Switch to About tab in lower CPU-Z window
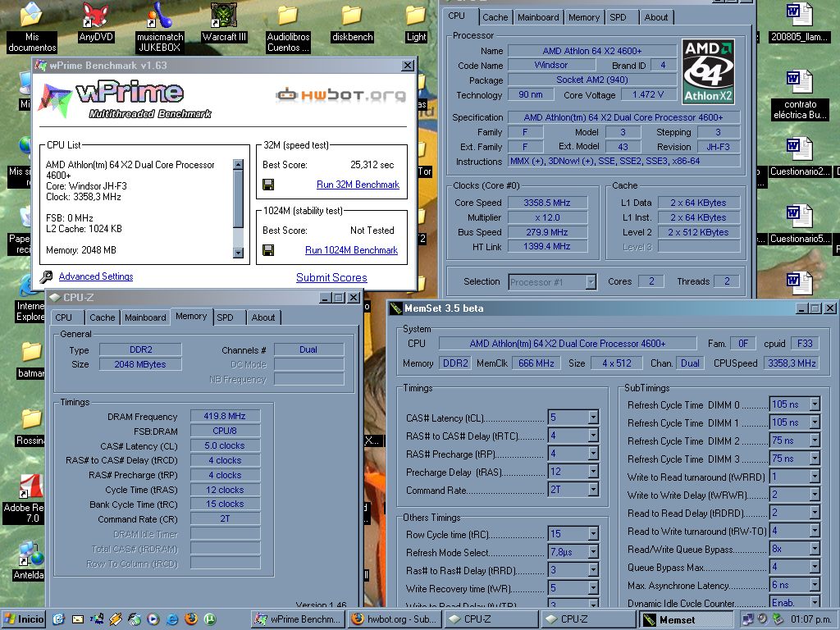Screen dimensions: 840x630 [263, 317]
